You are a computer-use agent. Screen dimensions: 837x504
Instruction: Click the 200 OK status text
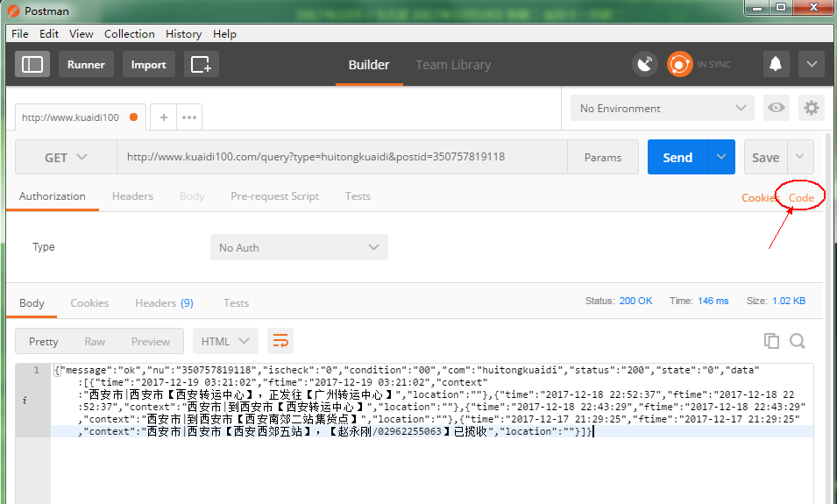click(x=635, y=301)
